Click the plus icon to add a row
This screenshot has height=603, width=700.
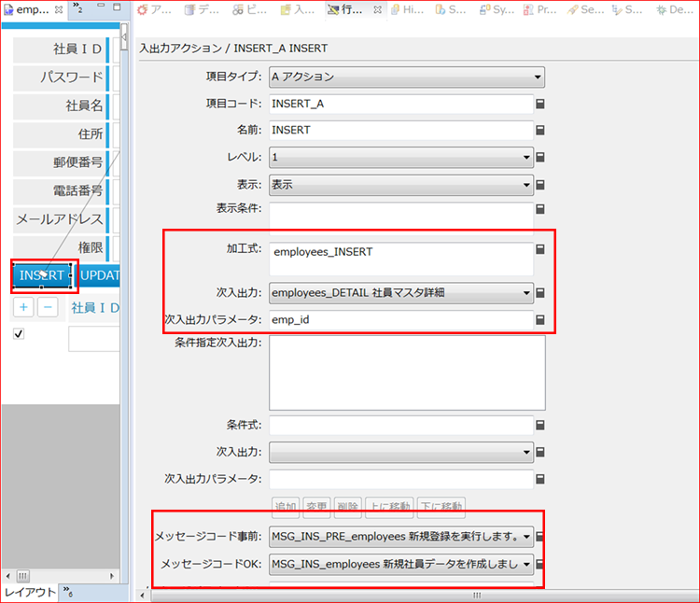[23, 307]
